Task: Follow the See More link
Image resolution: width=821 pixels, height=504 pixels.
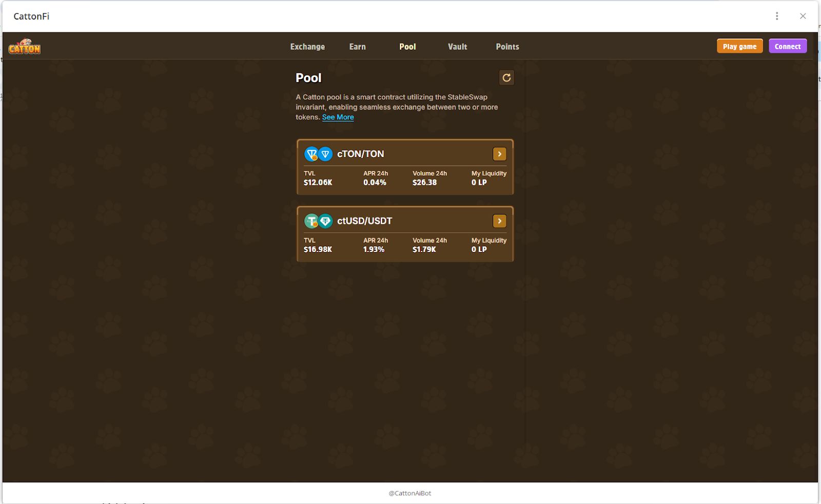Action: coord(338,117)
